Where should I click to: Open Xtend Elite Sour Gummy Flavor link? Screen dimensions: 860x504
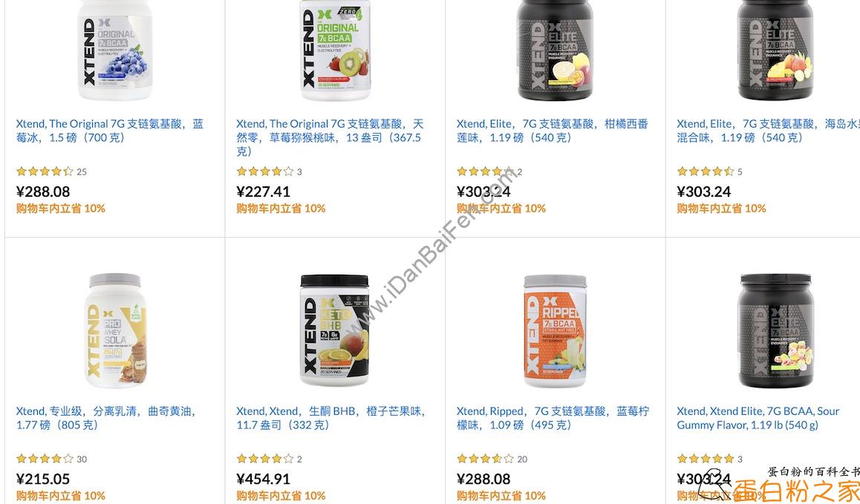click(x=758, y=418)
